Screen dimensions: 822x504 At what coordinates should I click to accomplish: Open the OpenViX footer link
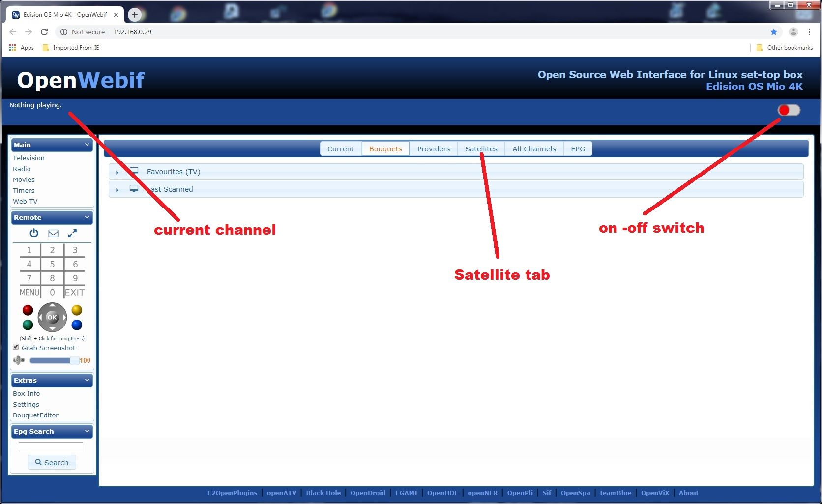point(655,493)
